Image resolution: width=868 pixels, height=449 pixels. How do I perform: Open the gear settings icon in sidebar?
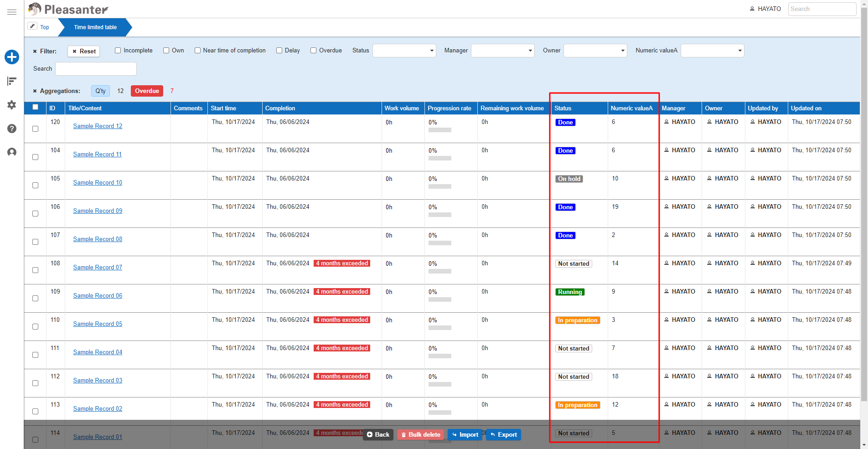pos(12,105)
